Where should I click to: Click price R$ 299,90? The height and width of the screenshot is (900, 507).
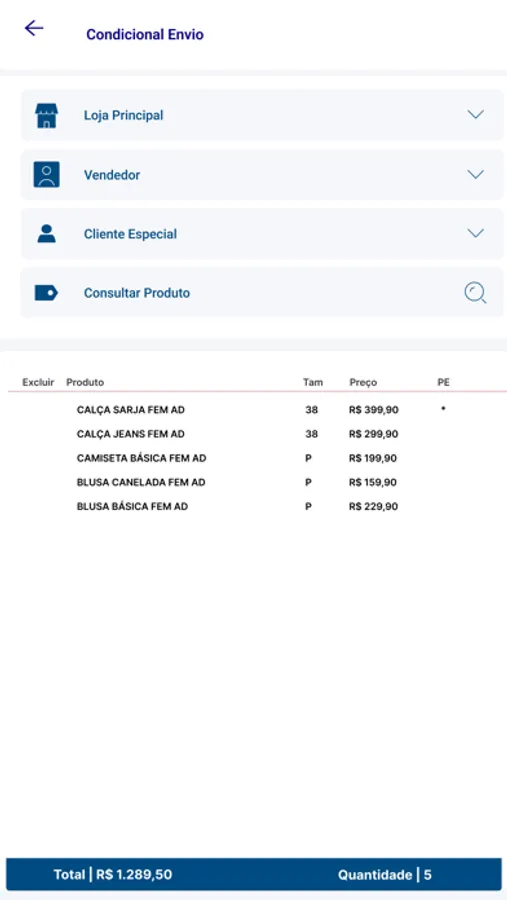pos(373,434)
